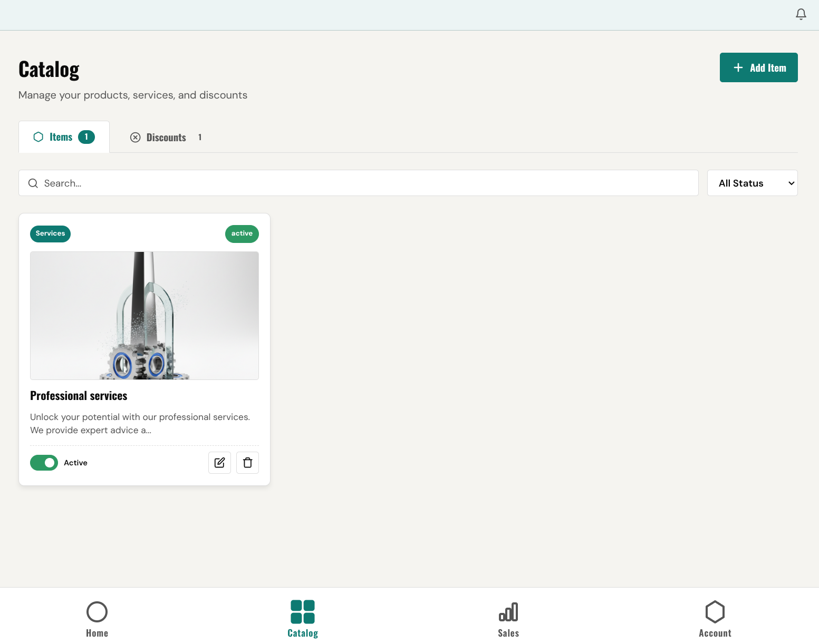Viewport: 819px width, 644px height.
Task: Click the Unlock your potential description text
Action: pyautogui.click(x=140, y=424)
